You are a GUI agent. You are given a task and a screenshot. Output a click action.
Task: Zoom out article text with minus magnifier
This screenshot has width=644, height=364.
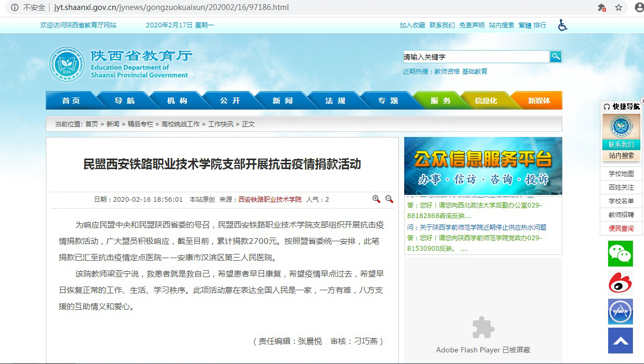pos(389,199)
